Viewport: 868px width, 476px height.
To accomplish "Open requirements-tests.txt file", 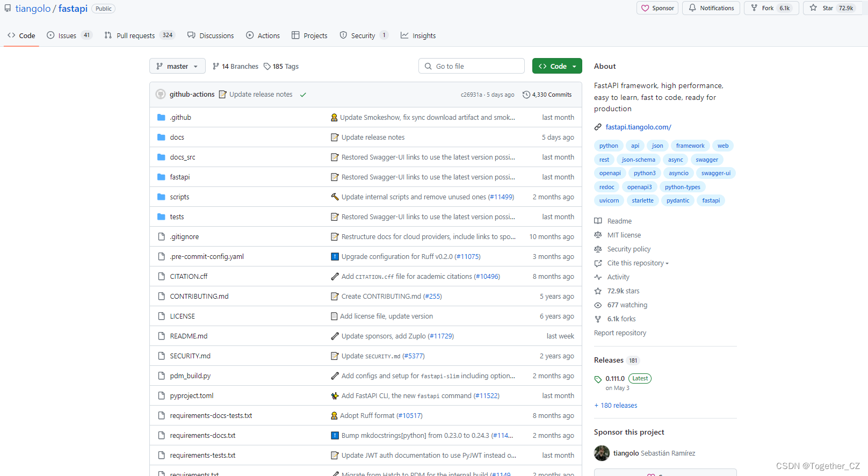I will [x=202, y=455].
